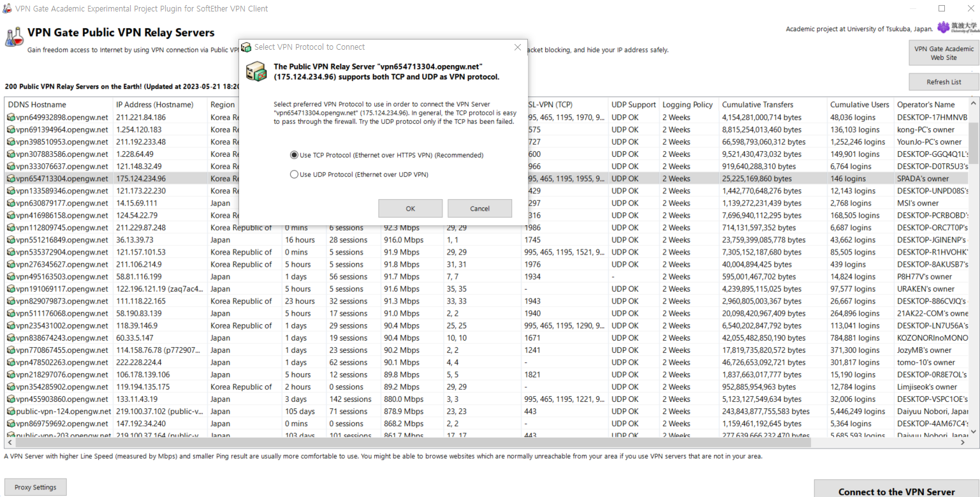This screenshot has height=497, width=980.
Task: Click VPN Gate flask logo icon
Action: coord(13,37)
